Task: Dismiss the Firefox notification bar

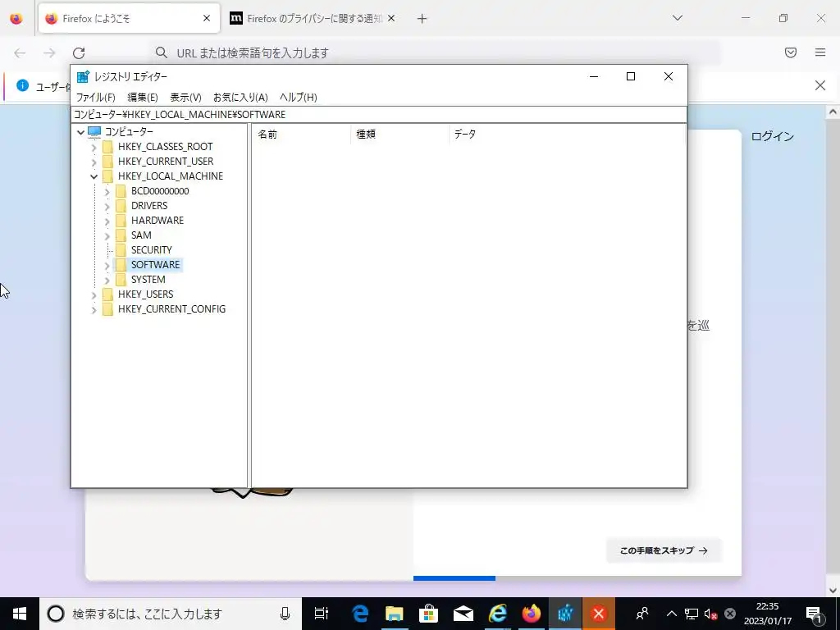Action: 820,85
